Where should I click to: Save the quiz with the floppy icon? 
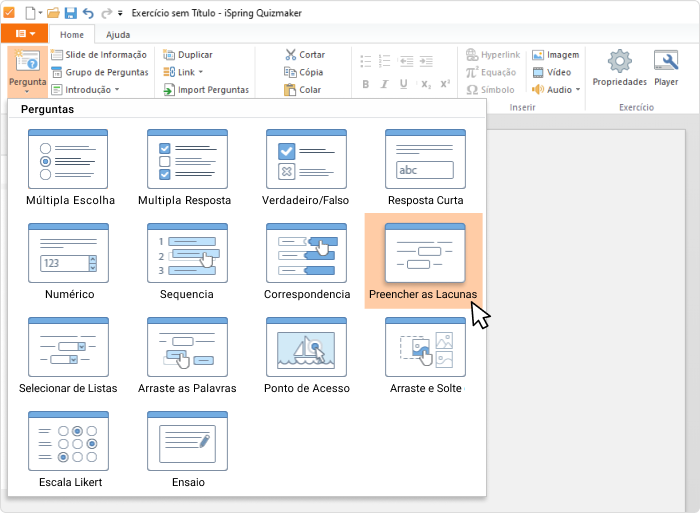click(x=71, y=13)
